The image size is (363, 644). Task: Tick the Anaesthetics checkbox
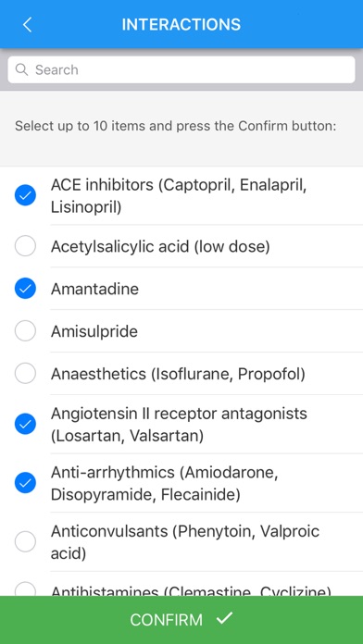pos(25,373)
